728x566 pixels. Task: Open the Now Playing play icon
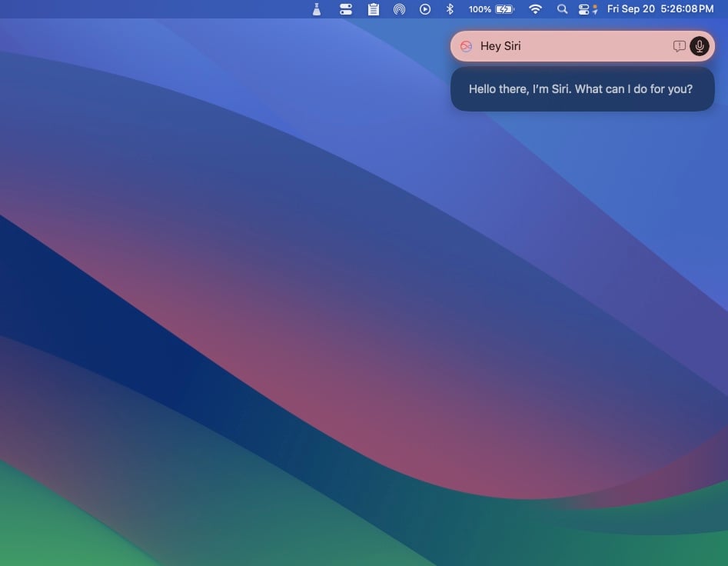[425, 9]
